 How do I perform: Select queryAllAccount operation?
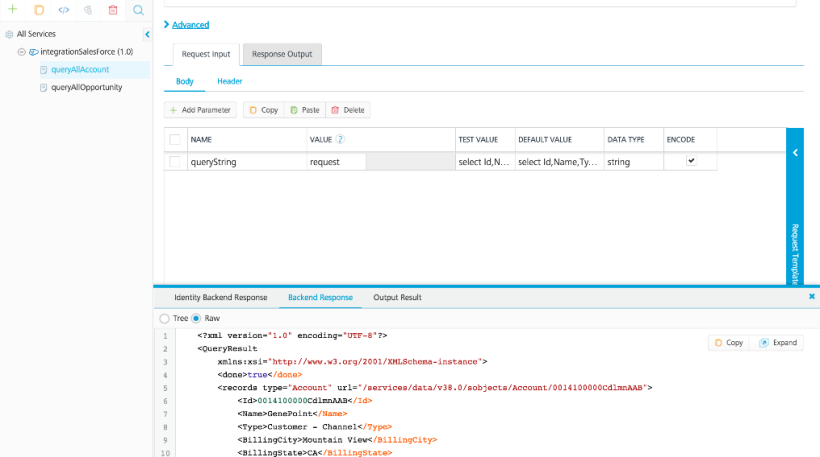(80, 70)
